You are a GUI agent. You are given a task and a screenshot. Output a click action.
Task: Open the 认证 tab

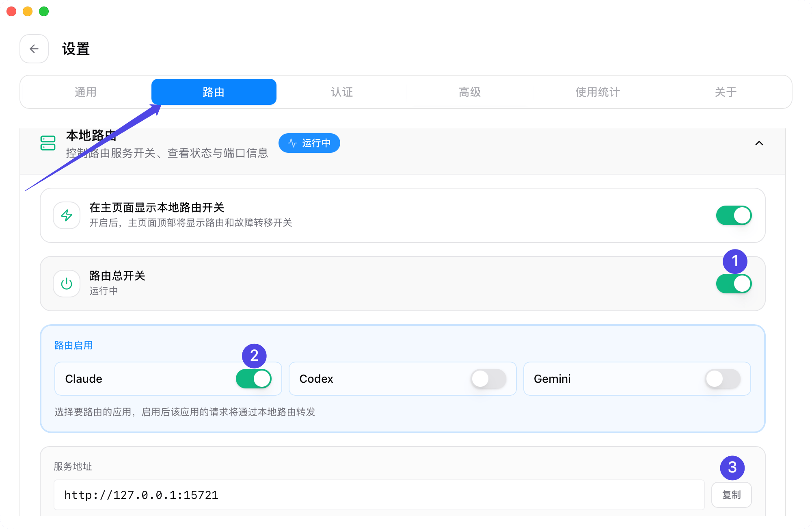click(x=342, y=92)
